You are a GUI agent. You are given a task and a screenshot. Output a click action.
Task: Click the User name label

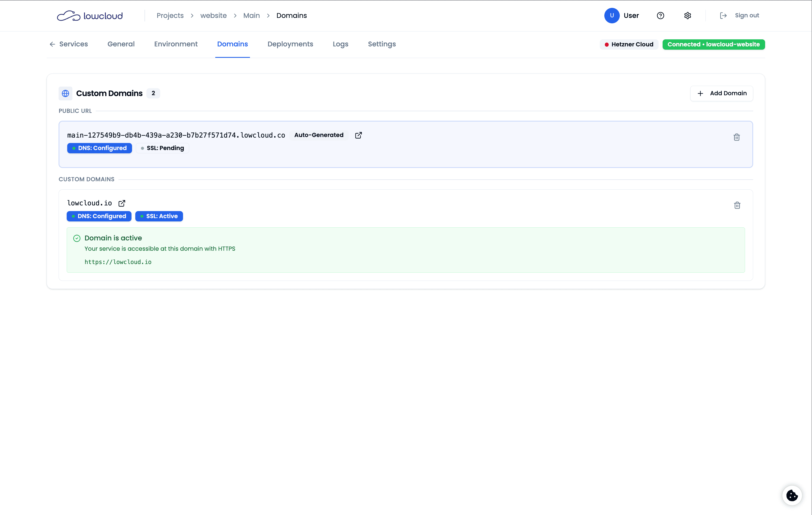pos(631,15)
